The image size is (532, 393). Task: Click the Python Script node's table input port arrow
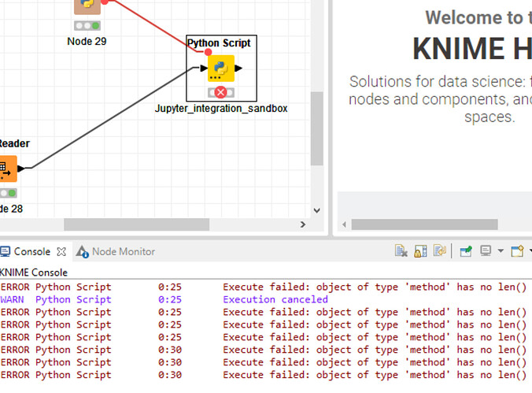204,69
